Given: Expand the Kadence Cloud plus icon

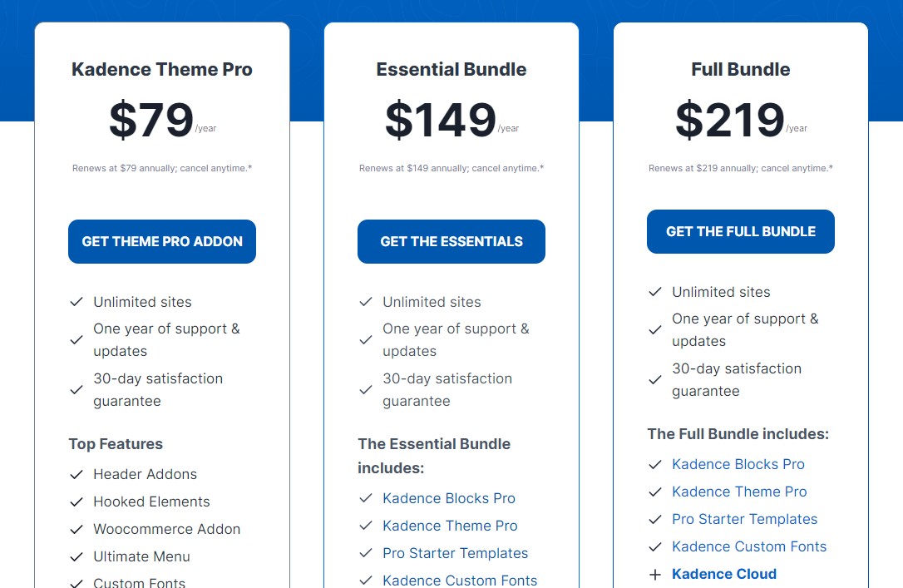Looking at the screenshot, I should coord(654,574).
